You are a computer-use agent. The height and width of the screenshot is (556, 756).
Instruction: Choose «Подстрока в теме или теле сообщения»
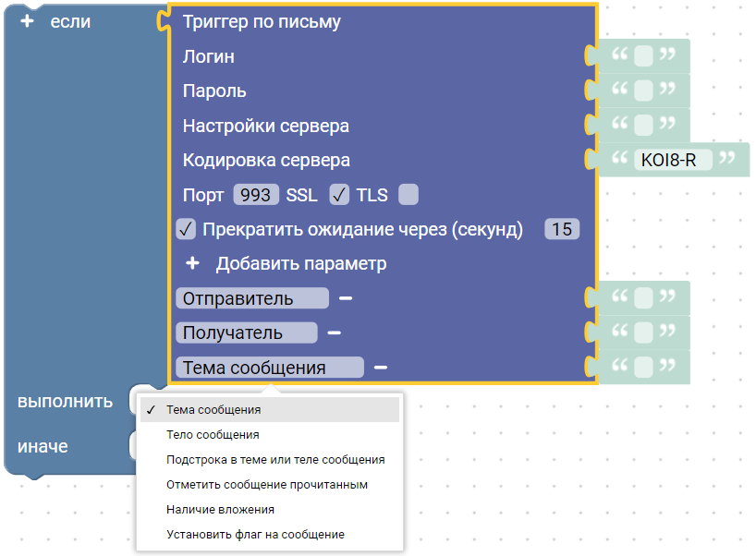[275, 459]
